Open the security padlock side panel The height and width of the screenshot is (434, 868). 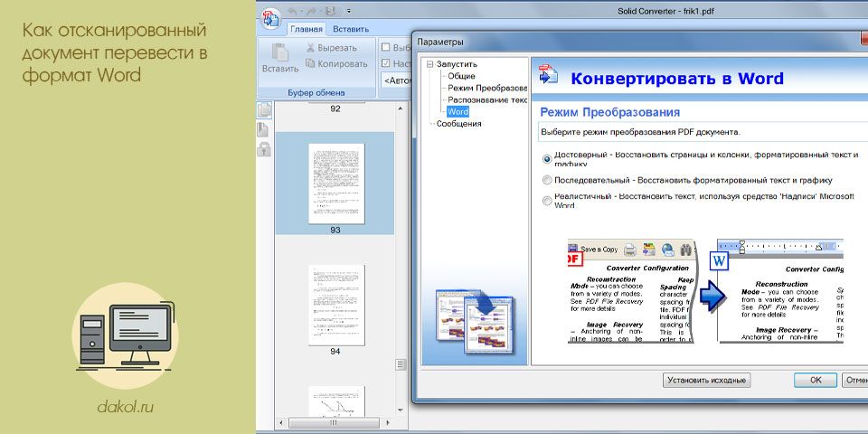(264, 148)
